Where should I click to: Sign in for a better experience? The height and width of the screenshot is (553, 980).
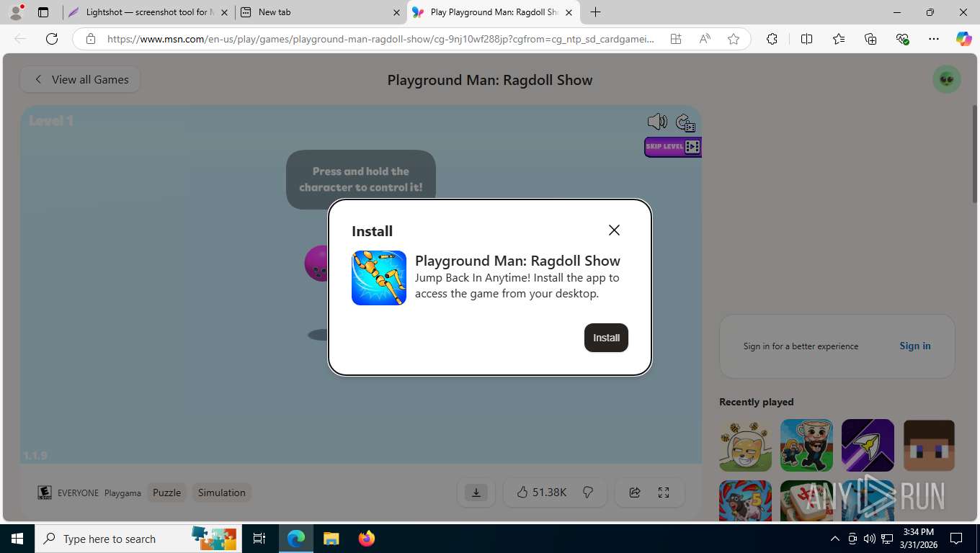click(915, 346)
